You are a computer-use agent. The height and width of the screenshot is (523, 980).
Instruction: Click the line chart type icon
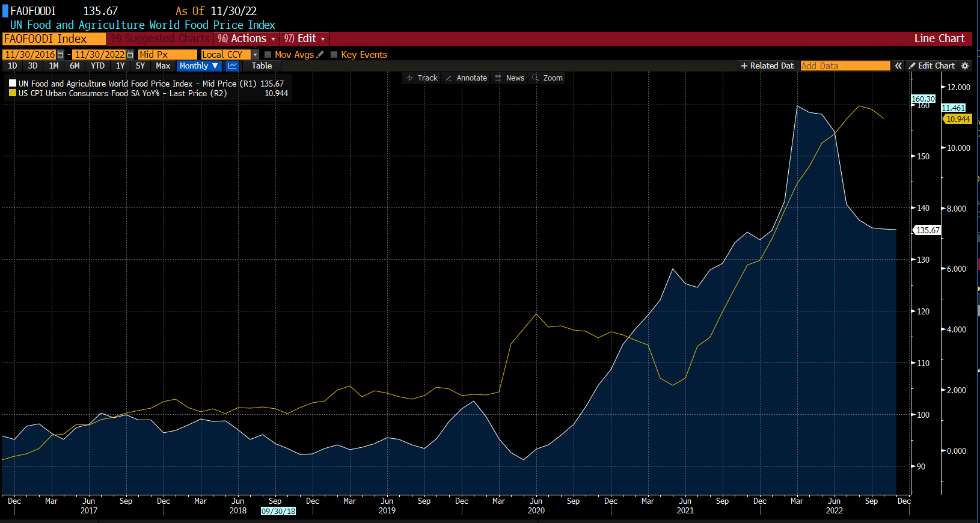(232, 66)
